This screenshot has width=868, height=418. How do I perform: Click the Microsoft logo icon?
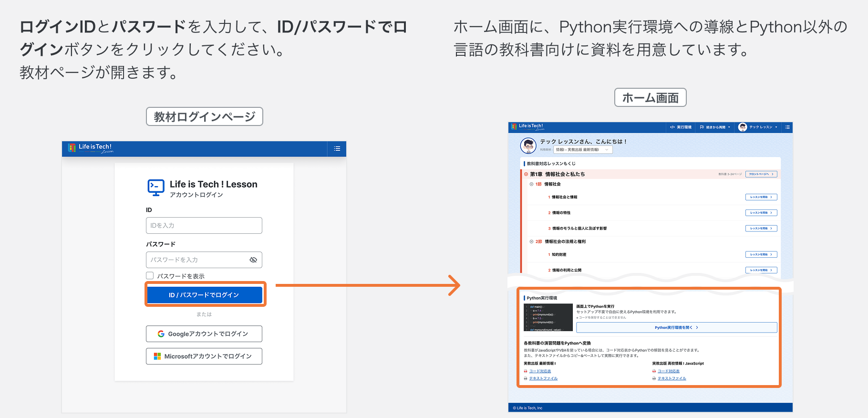(x=157, y=356)
